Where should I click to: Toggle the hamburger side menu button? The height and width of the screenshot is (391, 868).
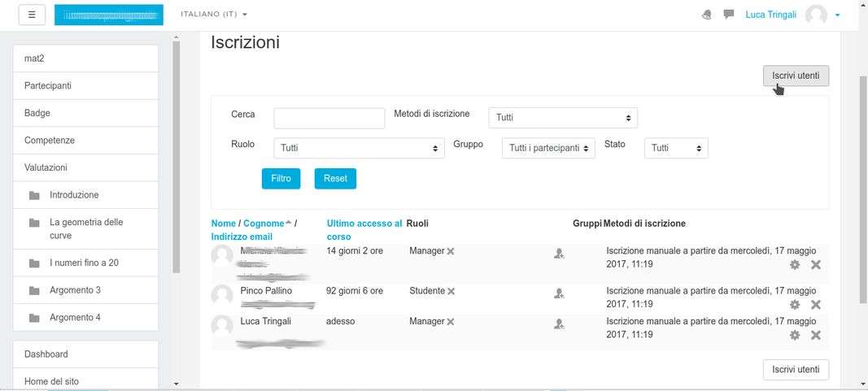(x=32, y=15)
